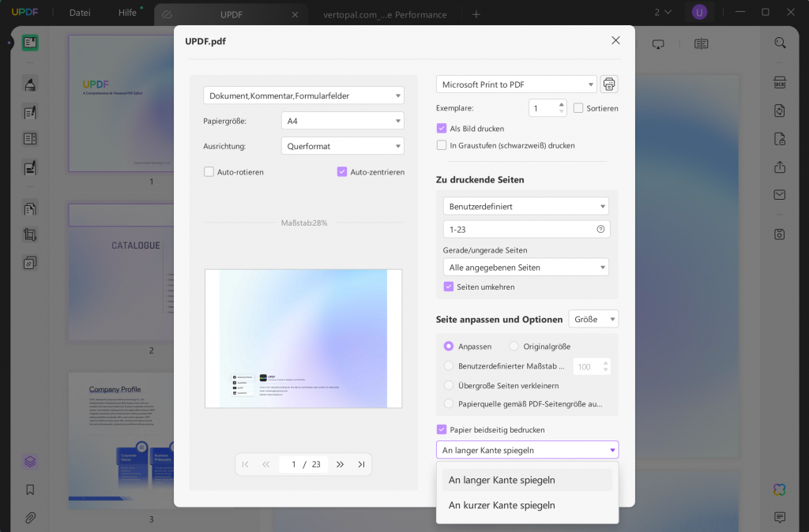Select page 3 Company Profile thumbnail

pos(121,441)
